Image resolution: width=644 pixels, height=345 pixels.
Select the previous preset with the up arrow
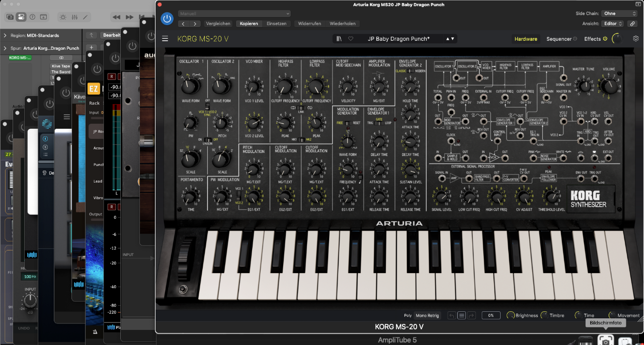click(447, 39)
